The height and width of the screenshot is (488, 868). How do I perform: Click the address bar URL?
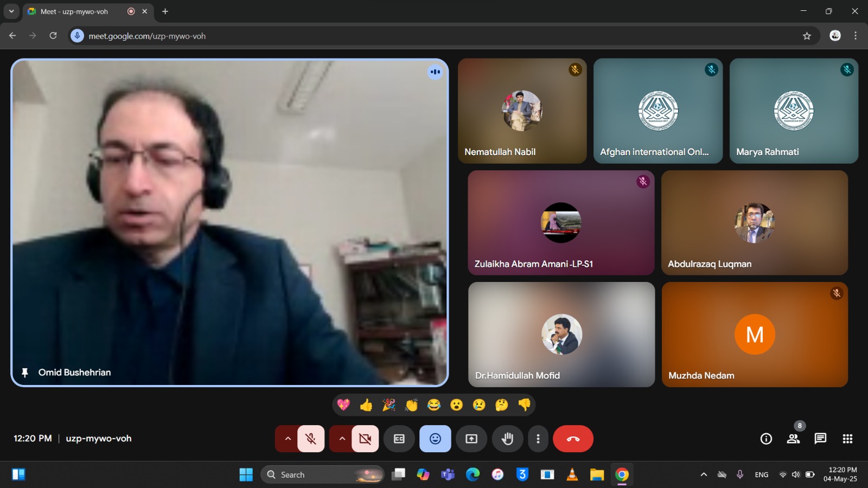tap(147, 36)
